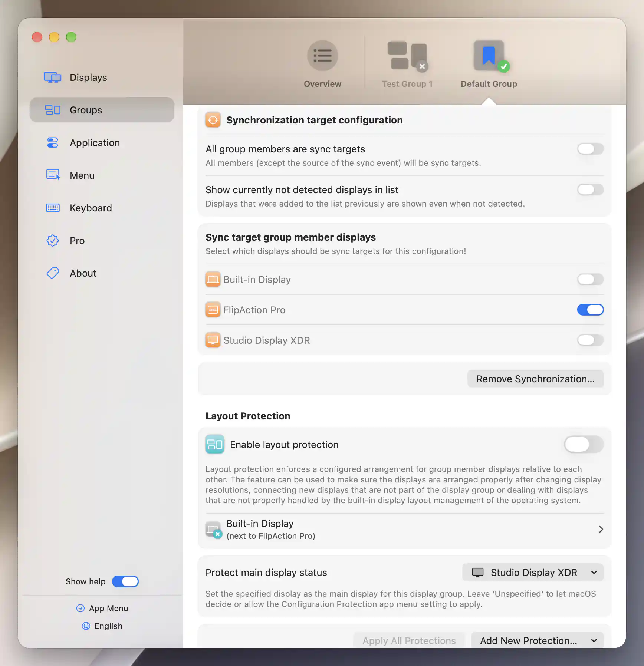This screenshot has height=666, width=644.
Task: Click the Keyboard icon in sidebar
Action: point(53,208)
